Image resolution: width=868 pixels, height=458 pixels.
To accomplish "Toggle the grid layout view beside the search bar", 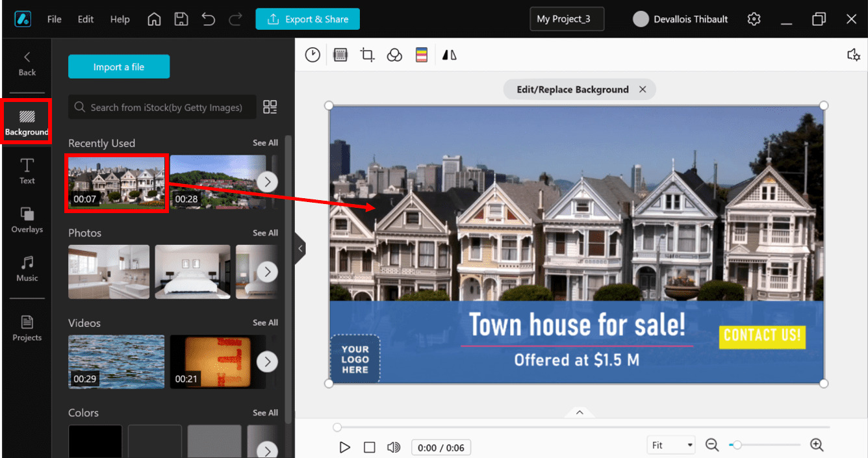I will pyautogui.click(x=270, y=107).
